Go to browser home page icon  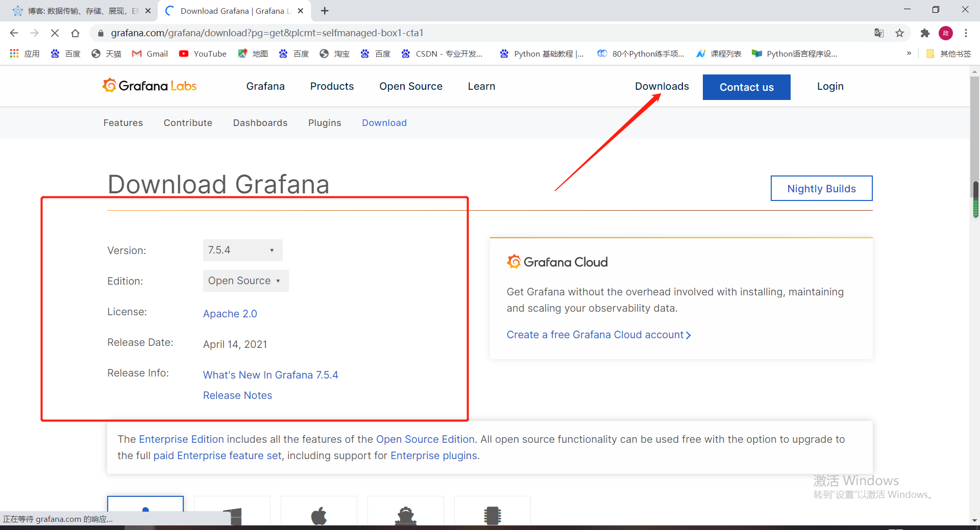[x=75, y=33]
